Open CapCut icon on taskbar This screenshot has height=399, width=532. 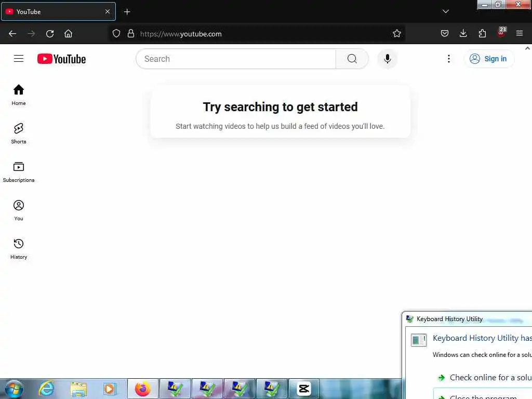pyautogui.click(x=303, y=389)
